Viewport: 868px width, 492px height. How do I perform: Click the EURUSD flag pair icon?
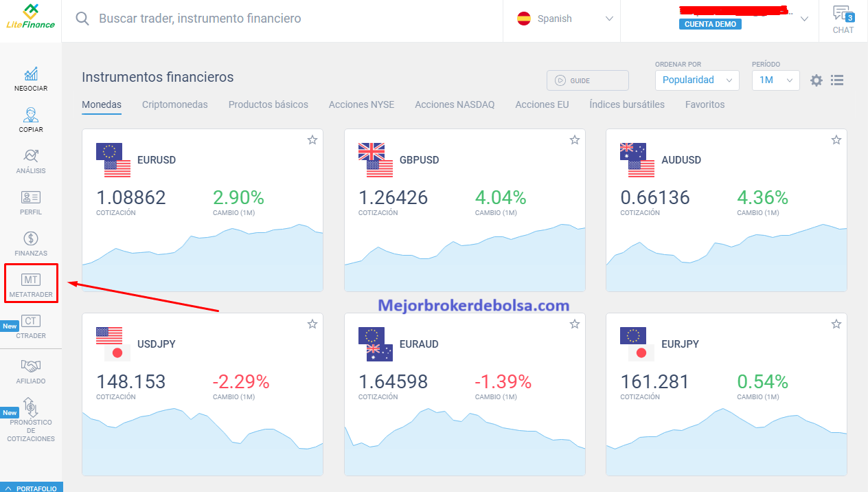pos(113,160)
